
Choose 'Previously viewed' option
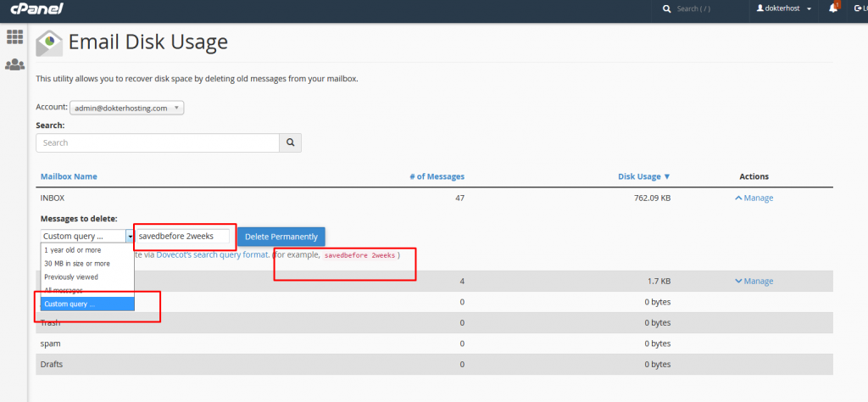pos(71,276)
